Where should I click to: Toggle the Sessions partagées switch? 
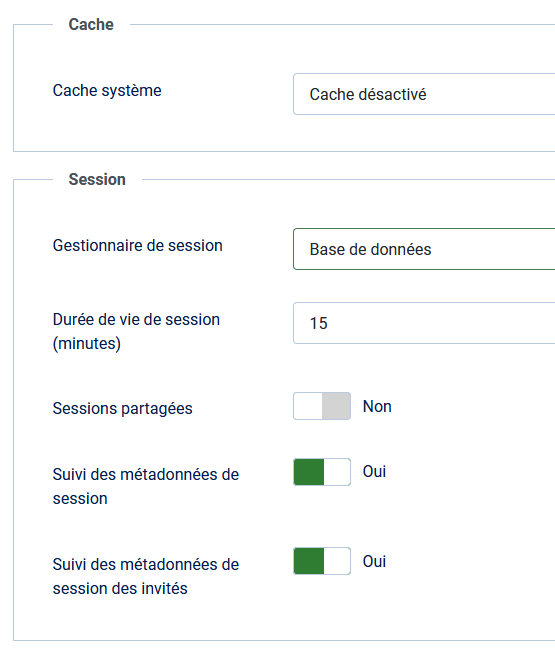322,406
